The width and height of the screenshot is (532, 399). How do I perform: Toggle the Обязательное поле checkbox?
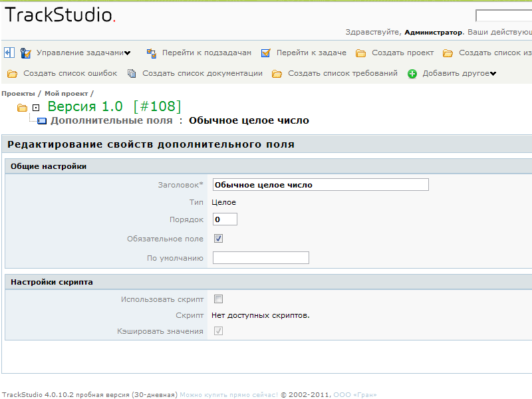[218, 239]
